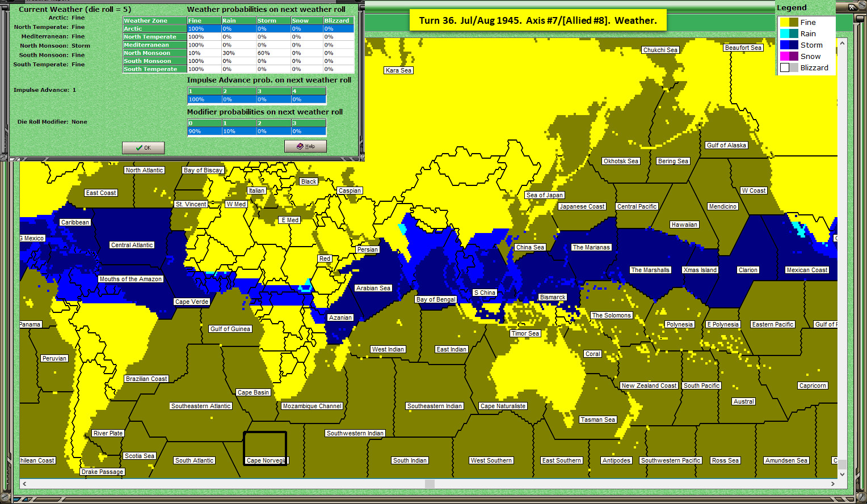Click the Bay of Biscay label
The image size is (867, 504).
203,170
